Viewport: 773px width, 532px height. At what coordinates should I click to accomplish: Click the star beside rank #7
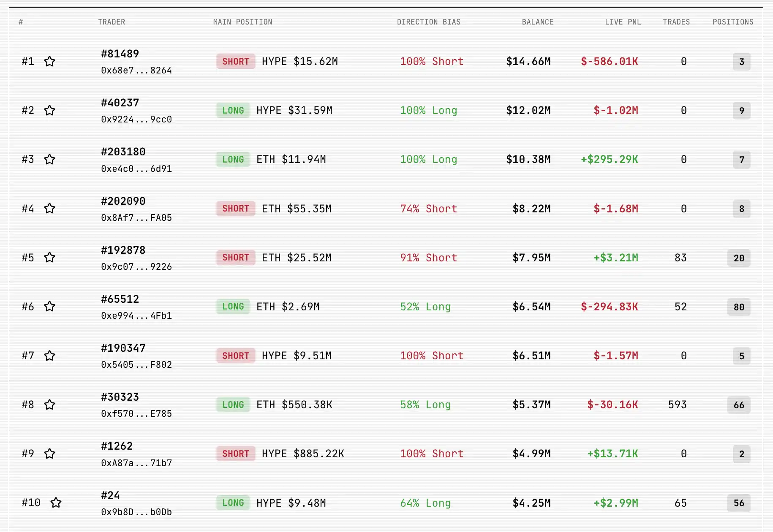[50, 356]
